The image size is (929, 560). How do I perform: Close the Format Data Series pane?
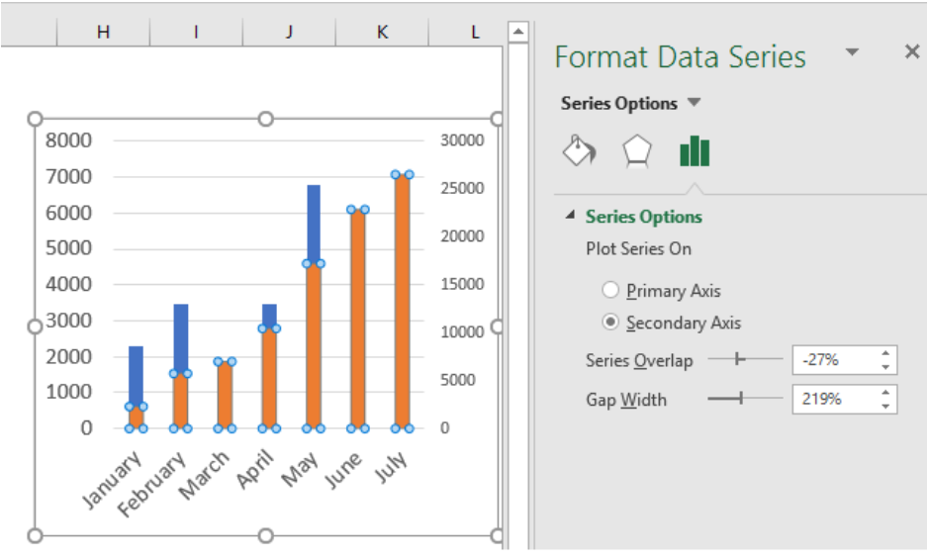(x=912, y=52)
